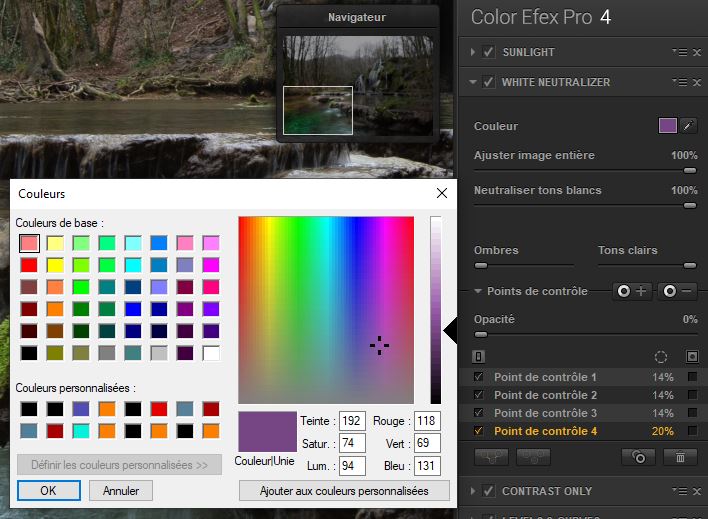Show mask for Point de contrôle 4

pos(692,431)
